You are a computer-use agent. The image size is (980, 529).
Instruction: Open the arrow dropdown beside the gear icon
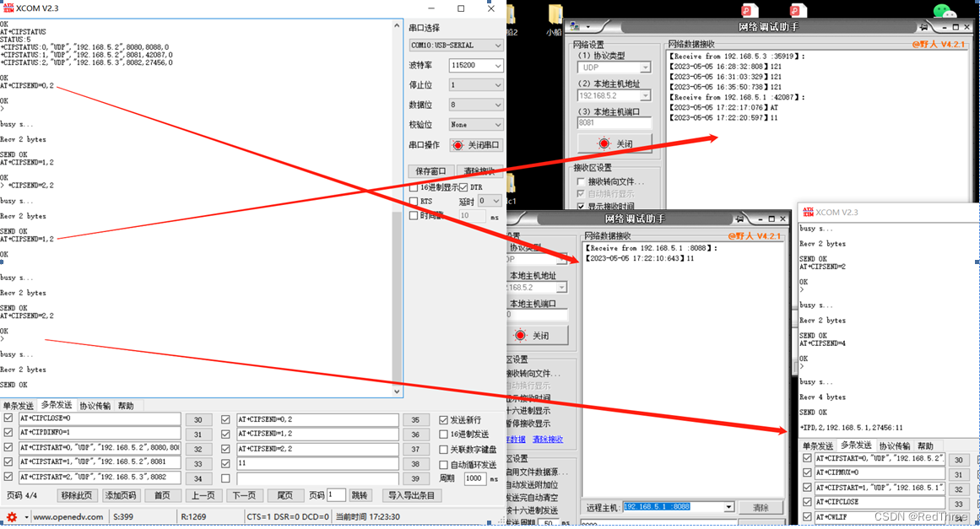(x=26, y=517)
